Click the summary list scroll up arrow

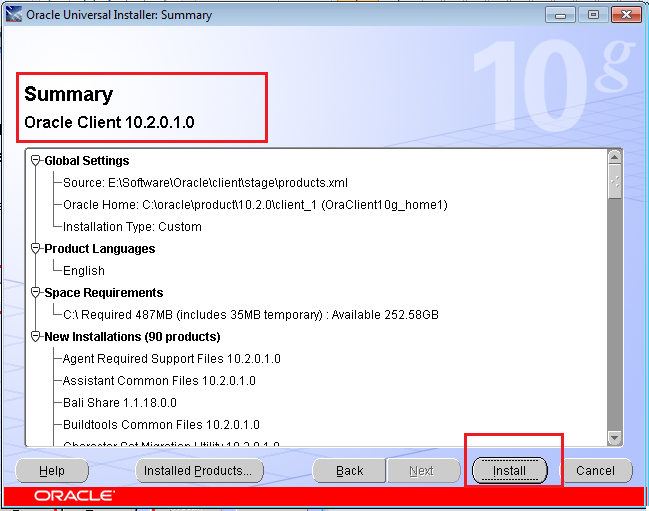615,157
